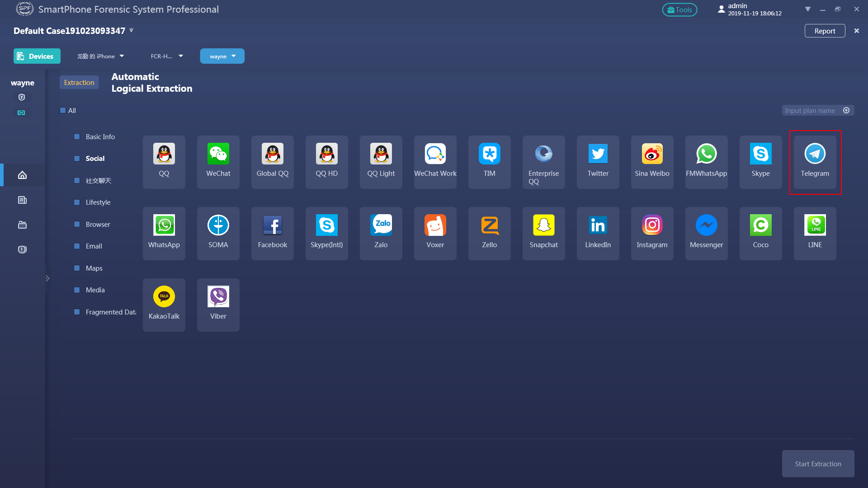Select the WeChat app tile
868x488 pixels.
[x=218, y=162]
